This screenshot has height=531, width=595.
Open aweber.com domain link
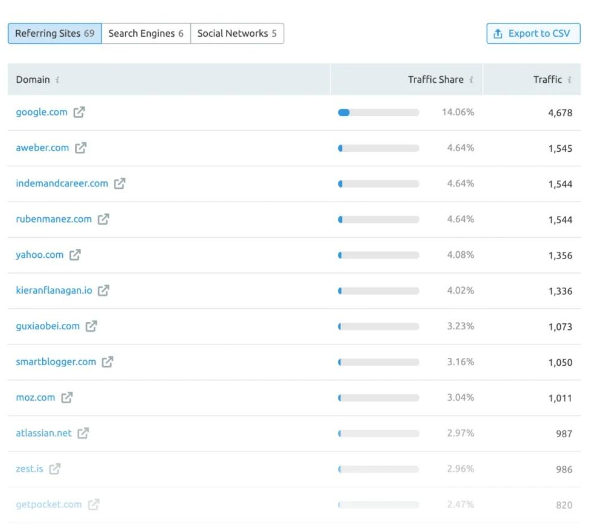pyautogui.click(x=42, y=148)
